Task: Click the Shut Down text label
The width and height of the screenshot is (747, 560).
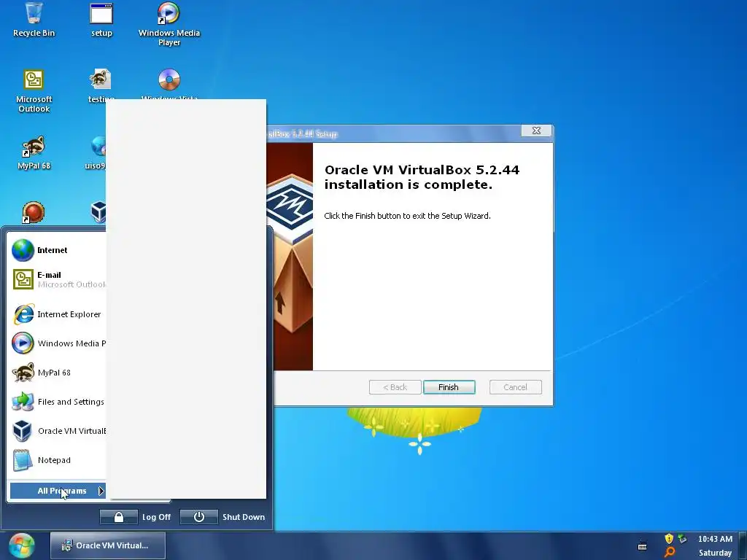Action: click(x=244, y=517)
